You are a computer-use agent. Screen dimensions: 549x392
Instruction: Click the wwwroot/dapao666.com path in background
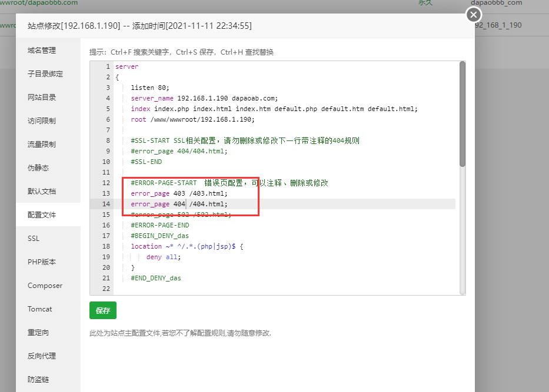pyautogui.click(x=39, y=3)
